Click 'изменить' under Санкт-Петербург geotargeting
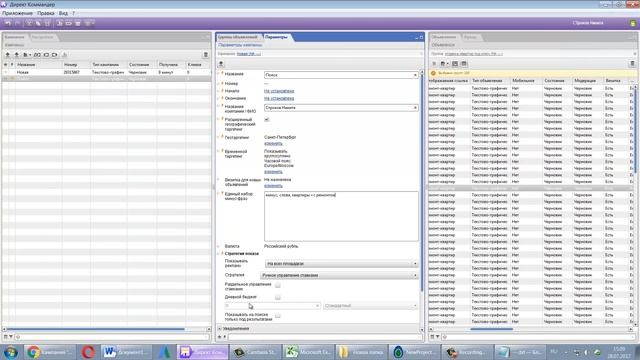This screenshot has height=360, width=640. tap(273, 143)
